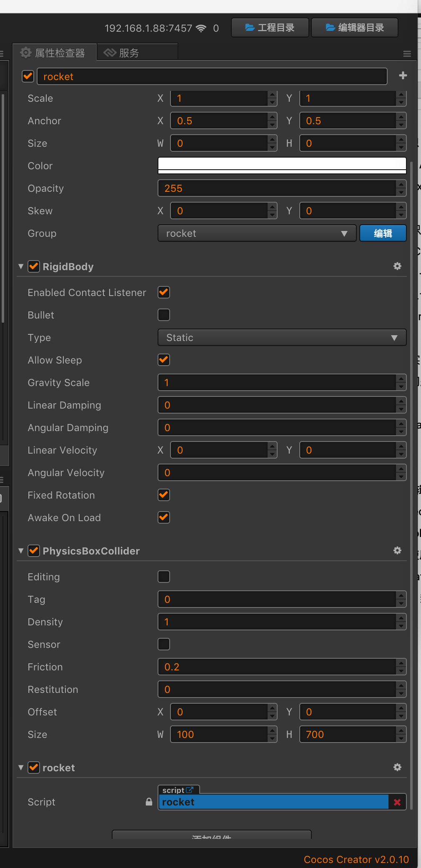Screen dimensions: 421x868
Task: Open the RigidBody Type dropdown
Action: pos(282,338)
